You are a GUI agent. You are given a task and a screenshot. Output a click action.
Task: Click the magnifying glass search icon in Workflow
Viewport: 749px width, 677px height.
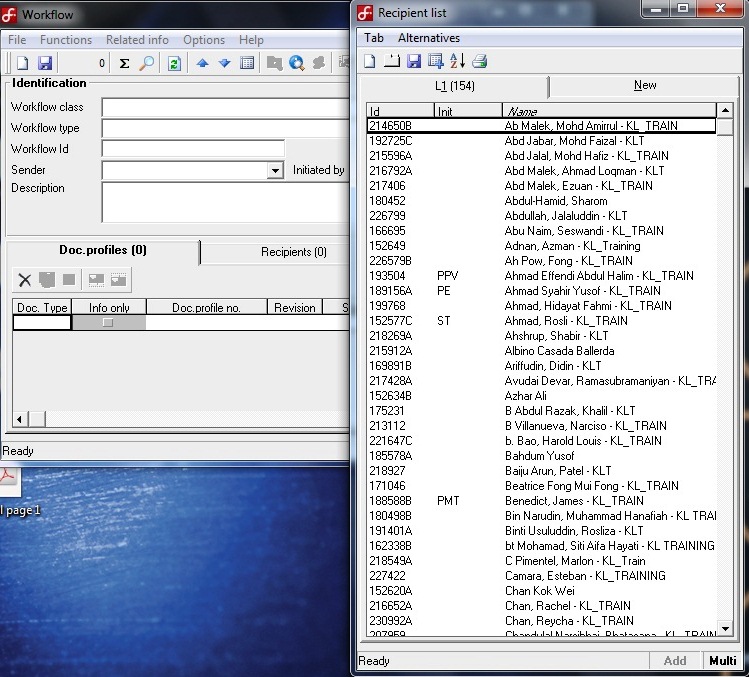[x=146, y=63]
